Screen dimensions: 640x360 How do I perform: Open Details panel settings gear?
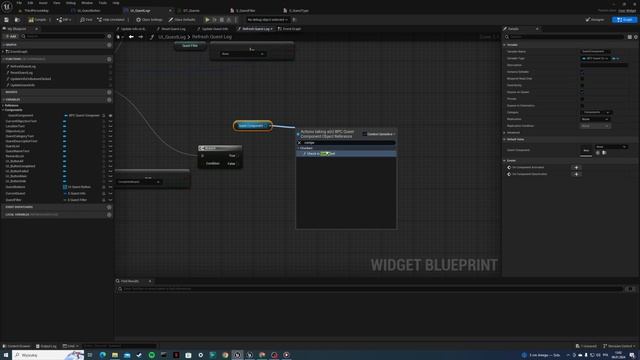[x=636, y=37]
